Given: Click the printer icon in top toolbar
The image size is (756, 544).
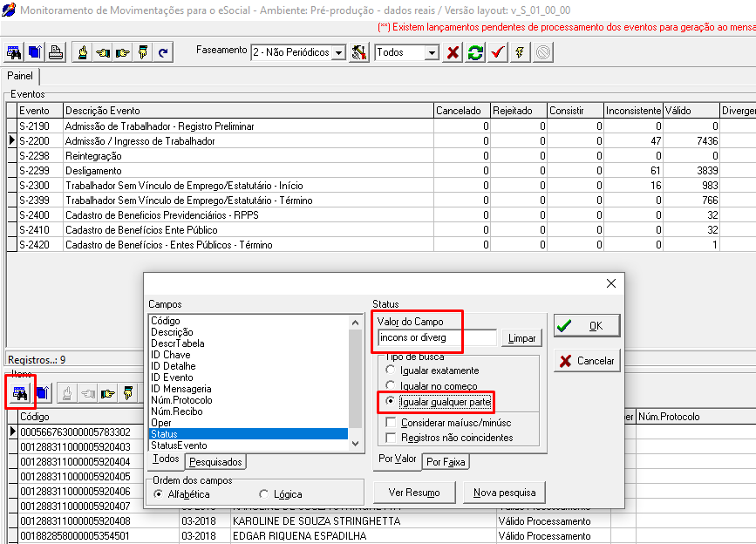Looking at the screenshot, I should pyautogui.click(x=55, y=53).
